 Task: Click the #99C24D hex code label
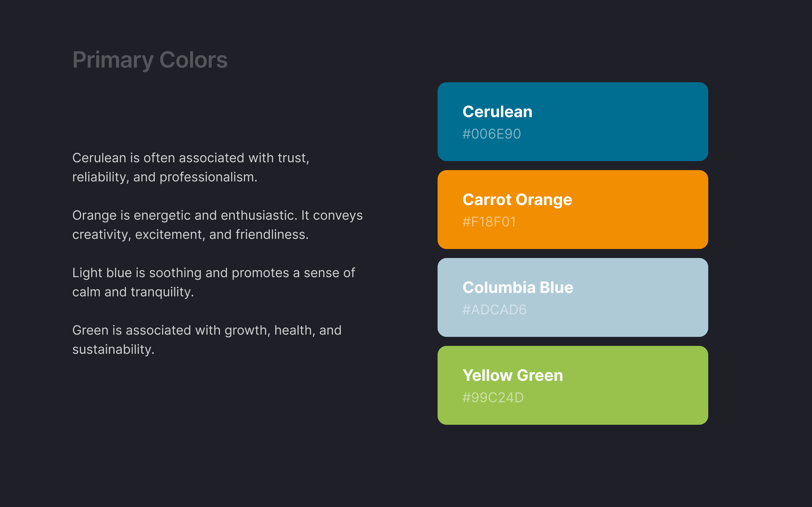point(493,397)
